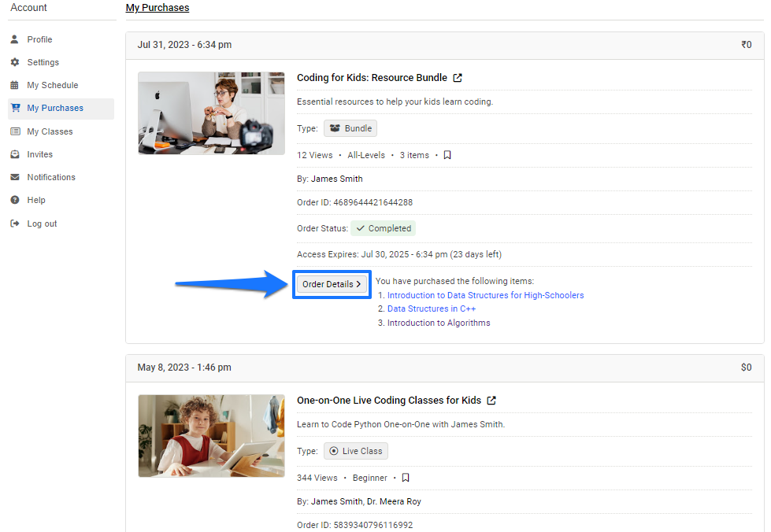Click the My Schedule calendar icon
Image resolution: width=771 pixels, height=532 pixels.
pyautogui.click(x=15, y=85)
